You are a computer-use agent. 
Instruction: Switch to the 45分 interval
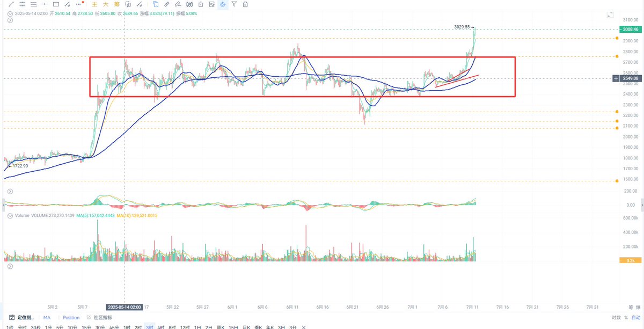(x=114, y=327)
